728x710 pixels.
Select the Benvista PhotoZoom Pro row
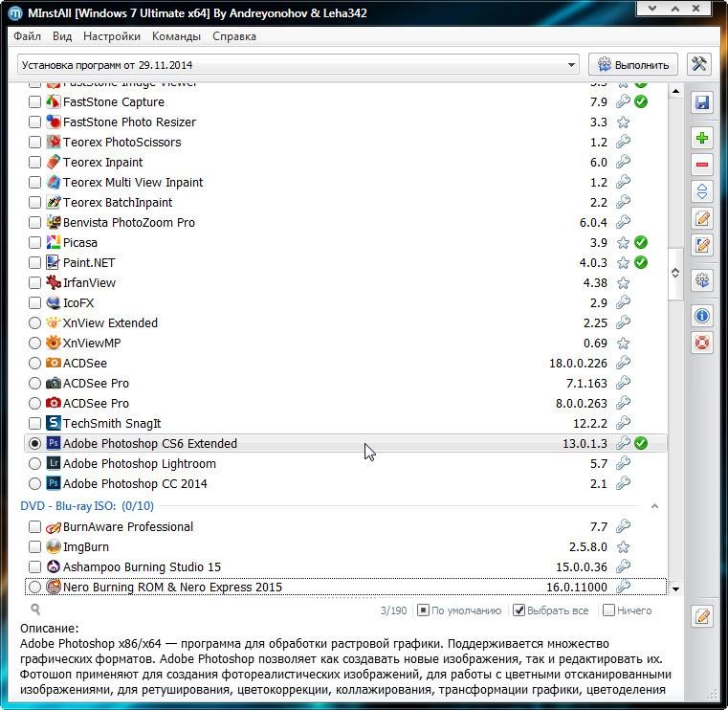click(x=345, y=222)
